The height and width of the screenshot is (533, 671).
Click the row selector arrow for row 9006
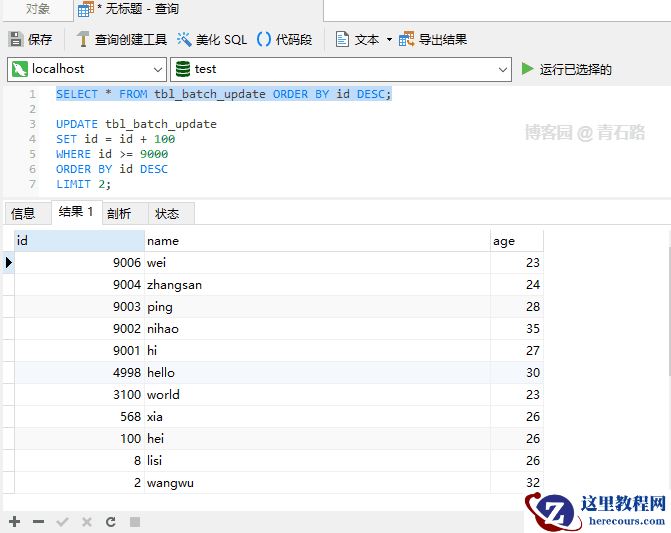pos(9,263)
